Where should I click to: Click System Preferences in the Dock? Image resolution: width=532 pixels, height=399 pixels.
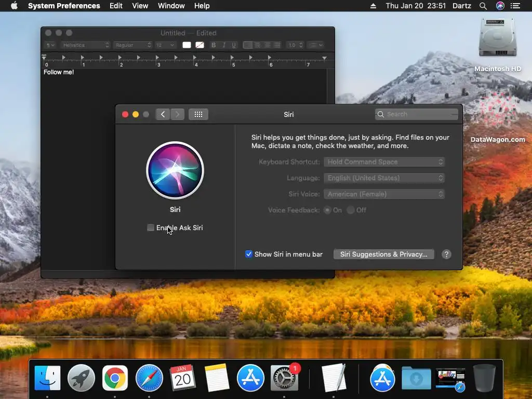284,378
